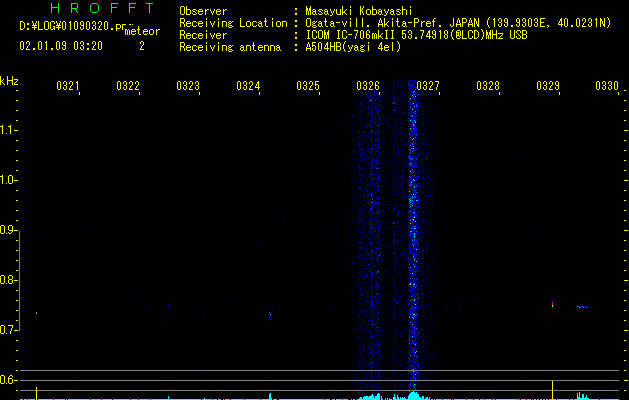Click the 0329 time marker

[x=548, y=85]
